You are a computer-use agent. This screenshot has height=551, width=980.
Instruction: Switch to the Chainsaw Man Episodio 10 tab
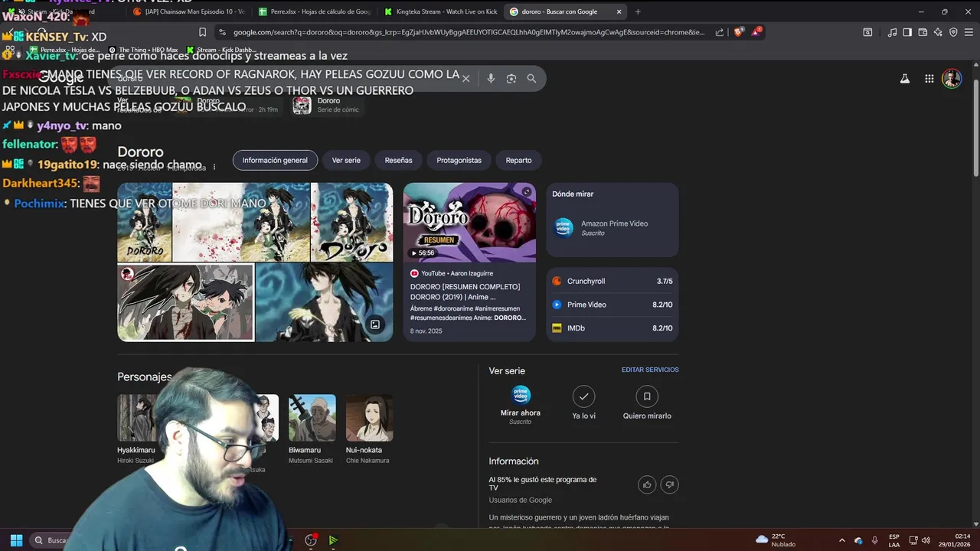point(189,11)
